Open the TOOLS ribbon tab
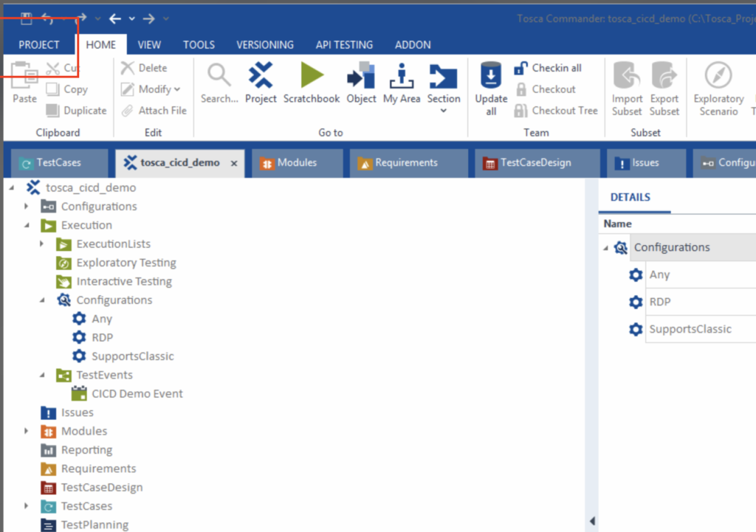This screenshot has height=532, width=756. tap(199, 45)
